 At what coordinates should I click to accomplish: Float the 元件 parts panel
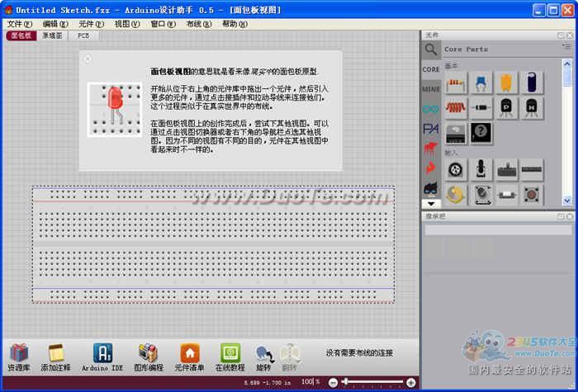pos(561,35)
